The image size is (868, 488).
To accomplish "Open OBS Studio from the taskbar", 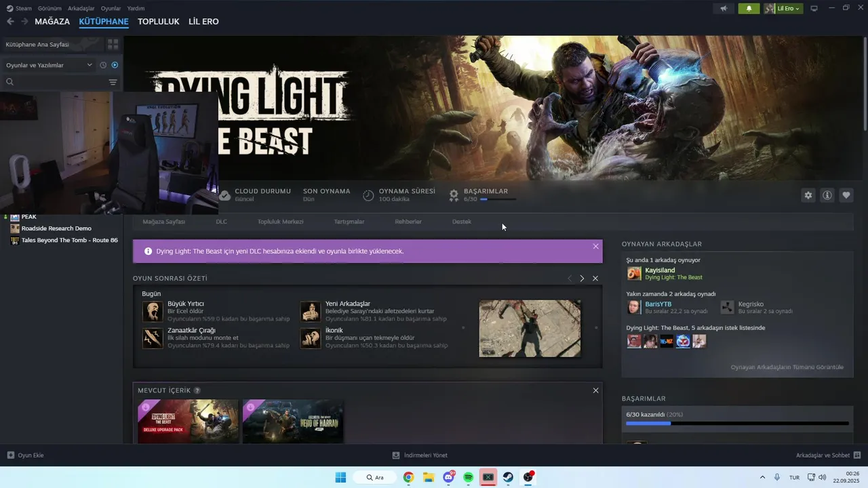I will tap(528, 477).
